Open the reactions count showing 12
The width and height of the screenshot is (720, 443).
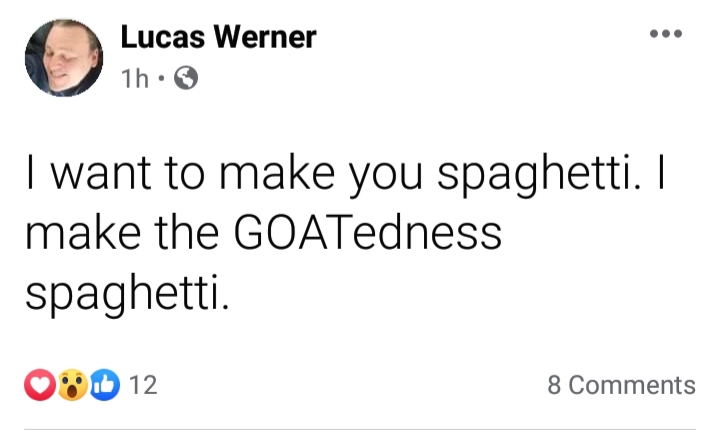click(143, 385)
